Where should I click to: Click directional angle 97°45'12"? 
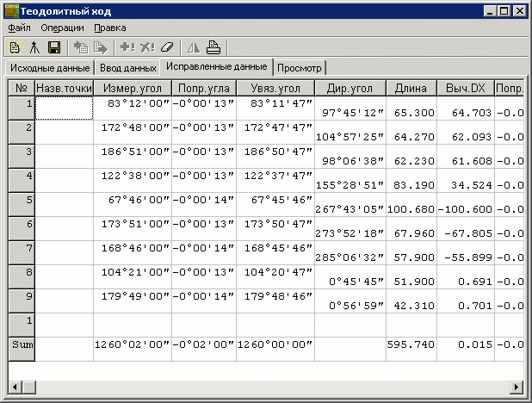pos(353,113)
